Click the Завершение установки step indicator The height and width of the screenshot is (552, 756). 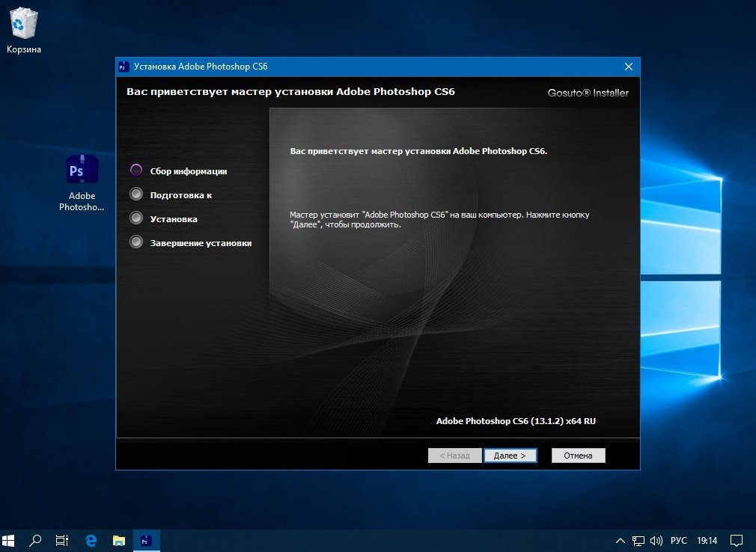coord(136,242)
